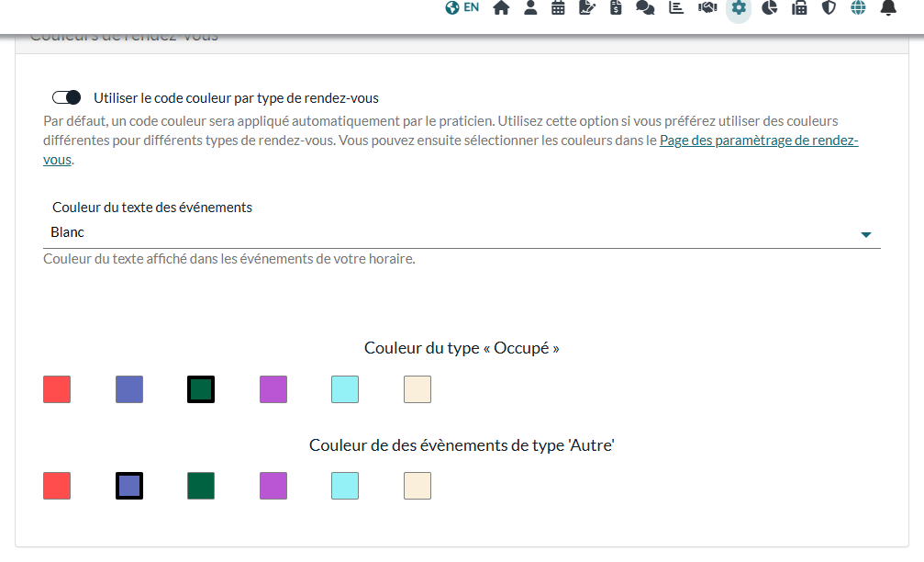The height and width of the screenshot is (562, 924).
Task: Pick purple swatch for Occupé type
Action: coord(273,389)
